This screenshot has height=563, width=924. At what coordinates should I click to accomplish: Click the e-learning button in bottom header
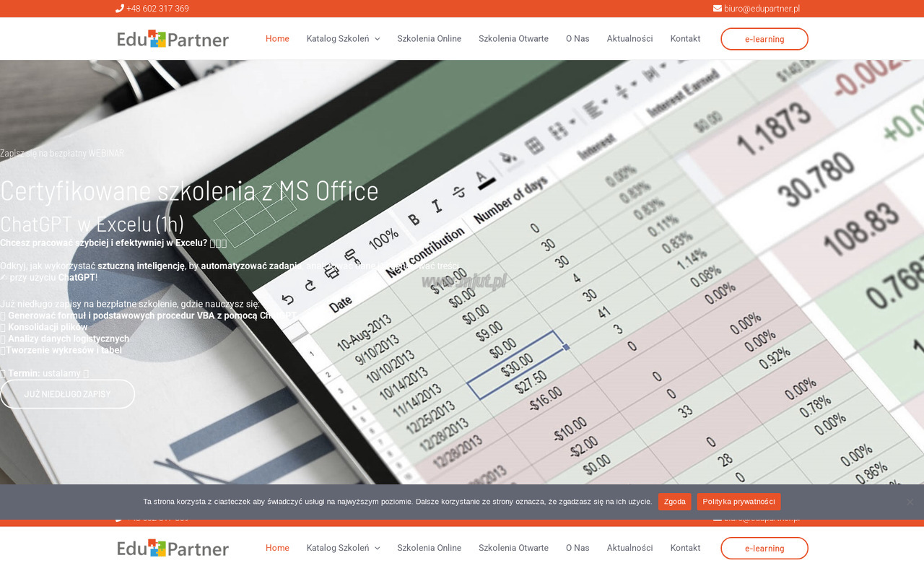pos(764,549)
